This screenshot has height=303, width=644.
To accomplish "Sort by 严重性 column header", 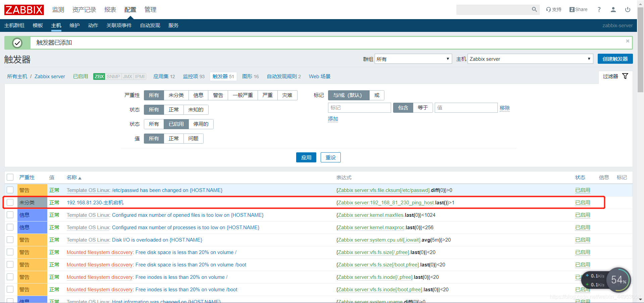I will point(27,177).
